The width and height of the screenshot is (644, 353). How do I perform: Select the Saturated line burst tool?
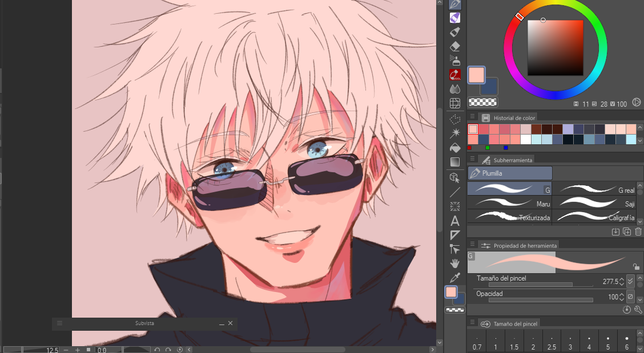coord(454,206)
